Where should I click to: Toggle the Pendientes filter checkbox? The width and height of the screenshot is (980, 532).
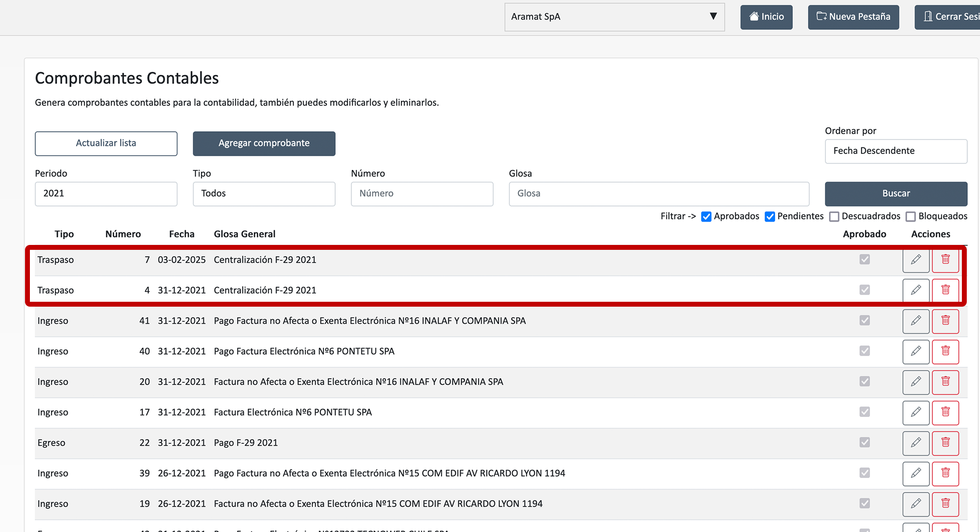tap(770, 217)
